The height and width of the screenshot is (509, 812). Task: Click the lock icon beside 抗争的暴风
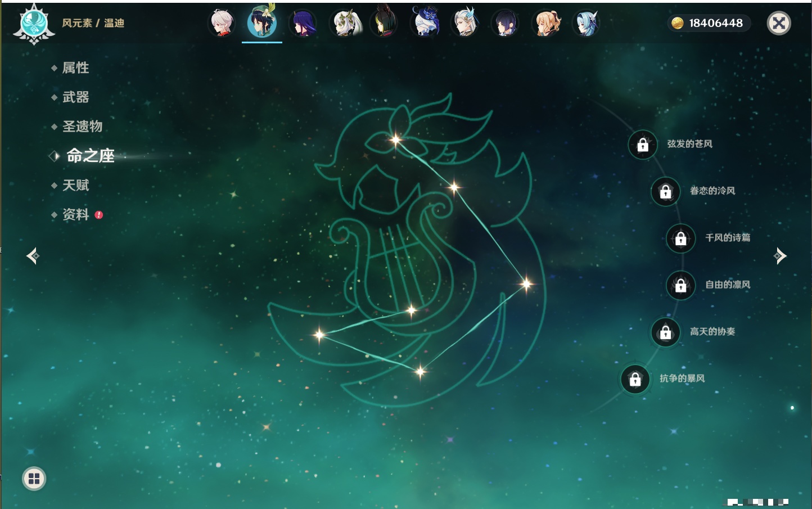pos(635,379)
